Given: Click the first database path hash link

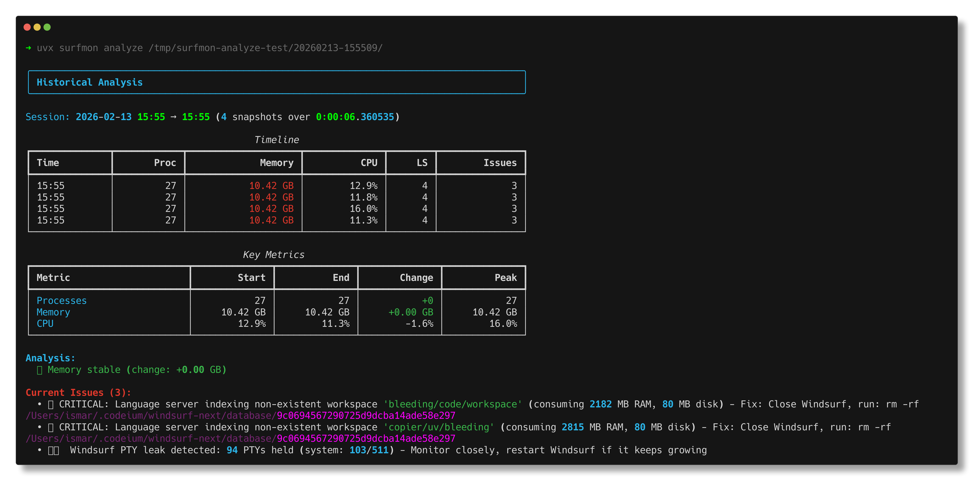Looking at the screenshot, I should point(366,415).
